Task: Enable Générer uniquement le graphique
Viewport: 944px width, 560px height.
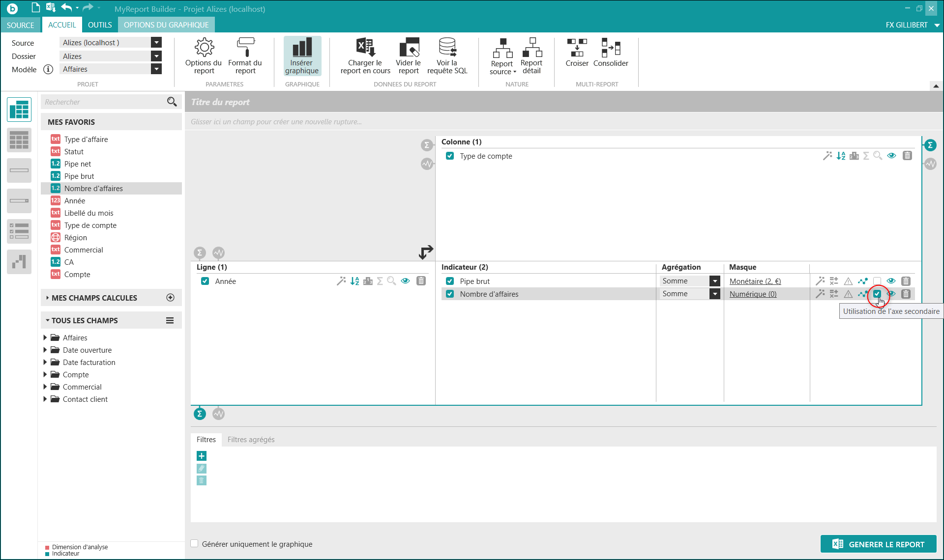Action: point(195,543)
